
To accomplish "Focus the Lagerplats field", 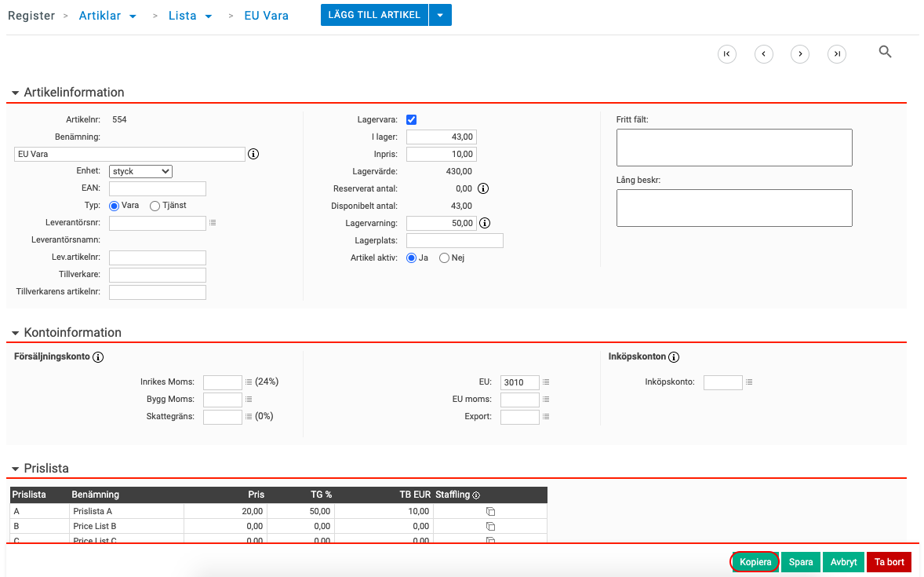I will click(455, 241).
